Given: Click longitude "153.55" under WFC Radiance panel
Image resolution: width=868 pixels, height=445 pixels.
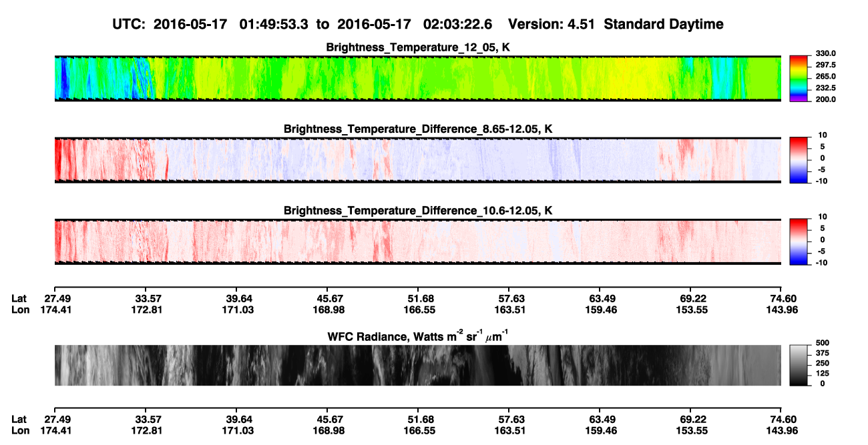Looking at the screenshot, I should pyautogui.click(x=690, y=430).
